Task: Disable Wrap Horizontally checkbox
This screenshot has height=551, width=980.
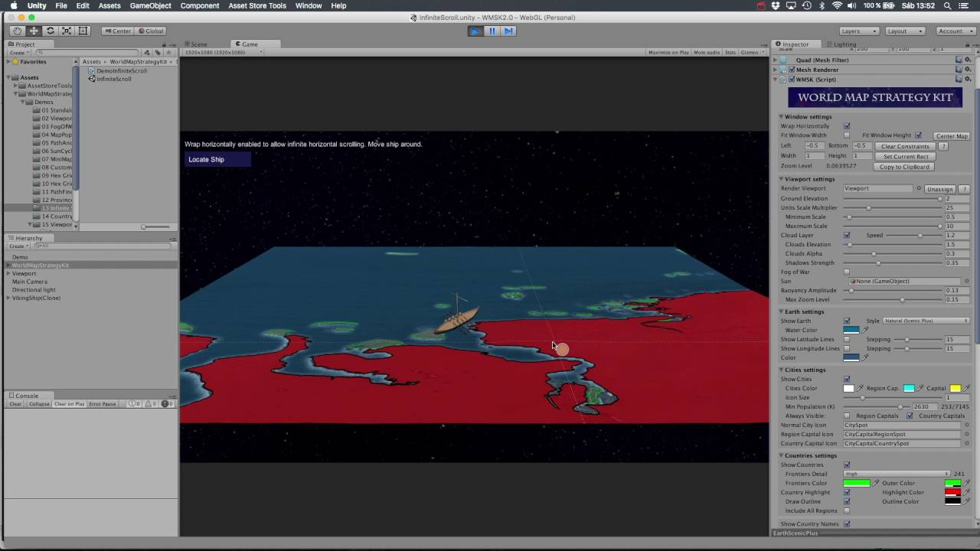Action: coord(847,126)
